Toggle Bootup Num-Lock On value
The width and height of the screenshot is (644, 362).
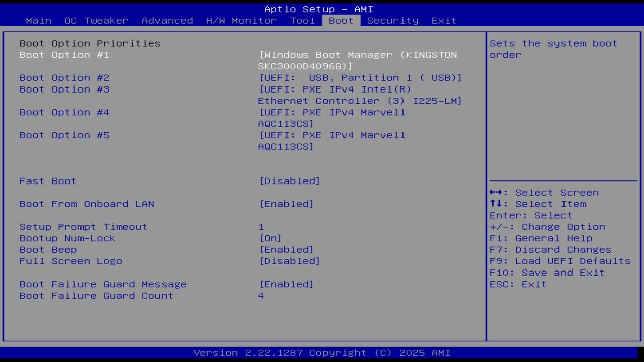(x=270, y=238)
